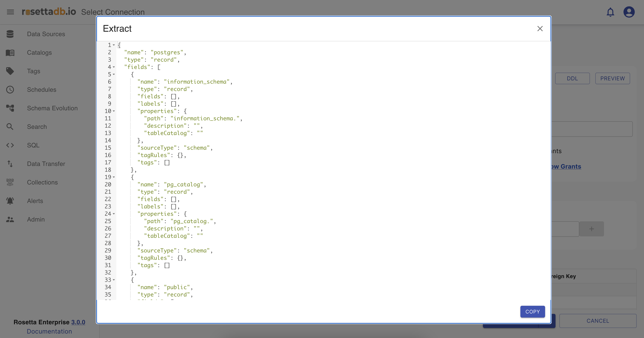Open the hamburger navigation menu
Image resolution: width=644 pixels, height=338 pixels.
tap(10, 12)
